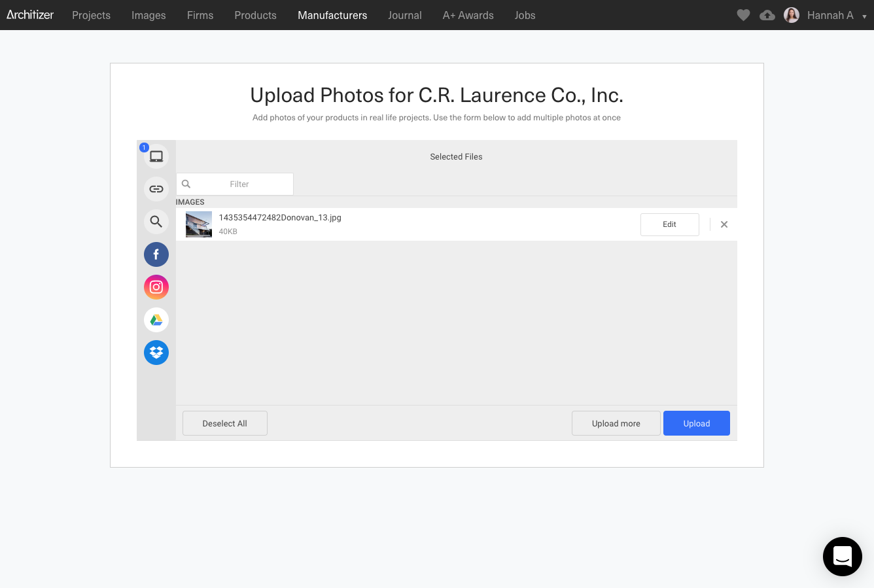This screenshot has width=874, height=588.
Task: Select file name 1435354472482Donovan_13.jpg
Action: 280,218
